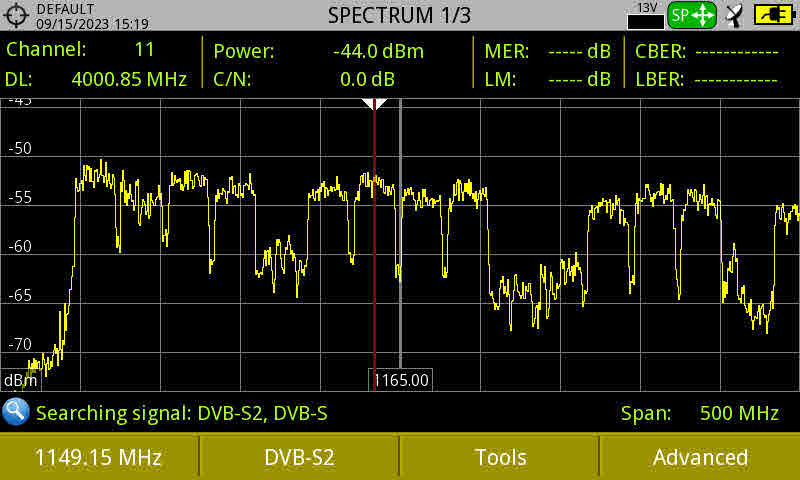The image size is (800, 480).
Task: Click the -65 axis level label
Action: (x=20, y=295)
